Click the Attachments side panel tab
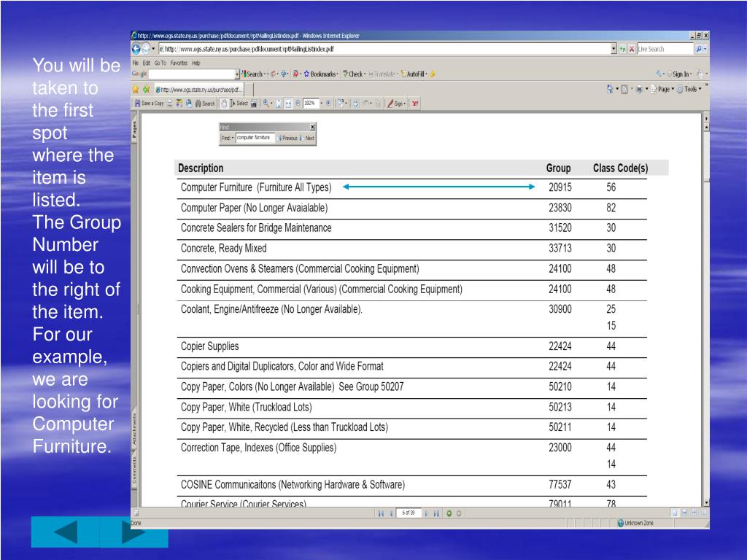The image size is (747, 560). point(134,429)
